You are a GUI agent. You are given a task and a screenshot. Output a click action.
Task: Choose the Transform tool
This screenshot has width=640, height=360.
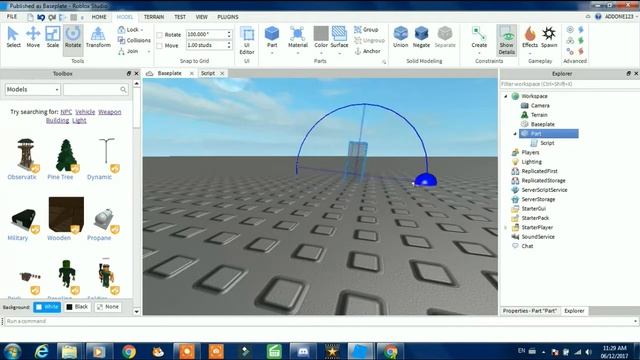98,37
